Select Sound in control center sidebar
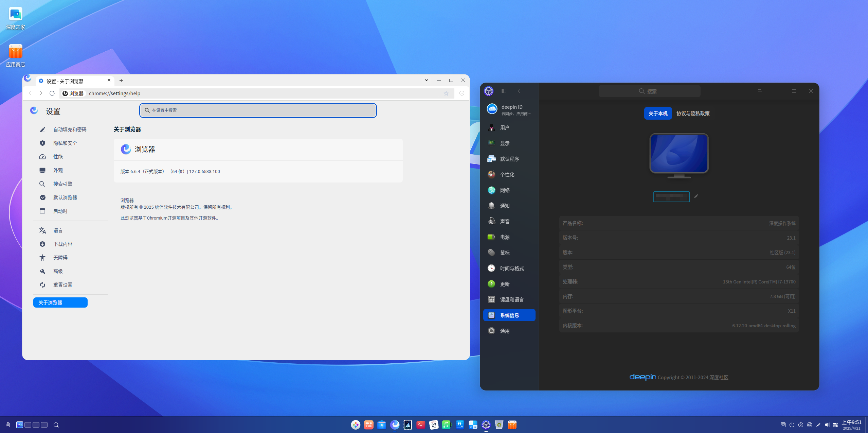 pos(509,222)
